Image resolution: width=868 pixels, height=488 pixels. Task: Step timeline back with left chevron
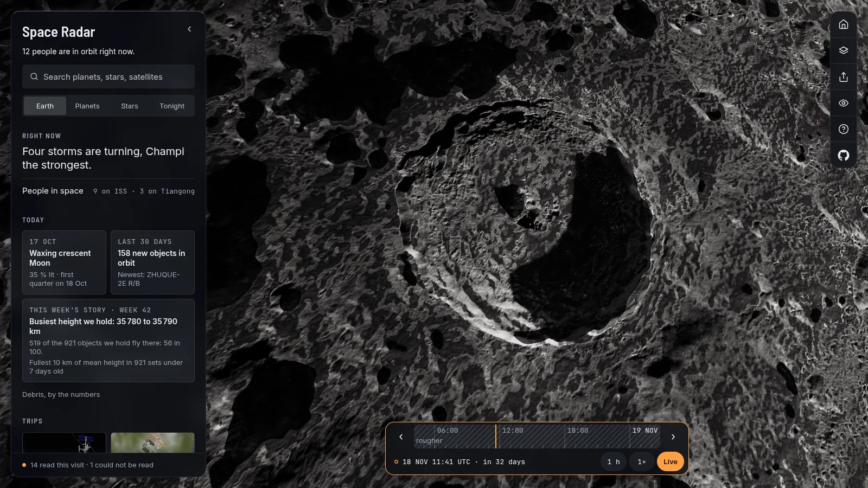coord(401,436)
